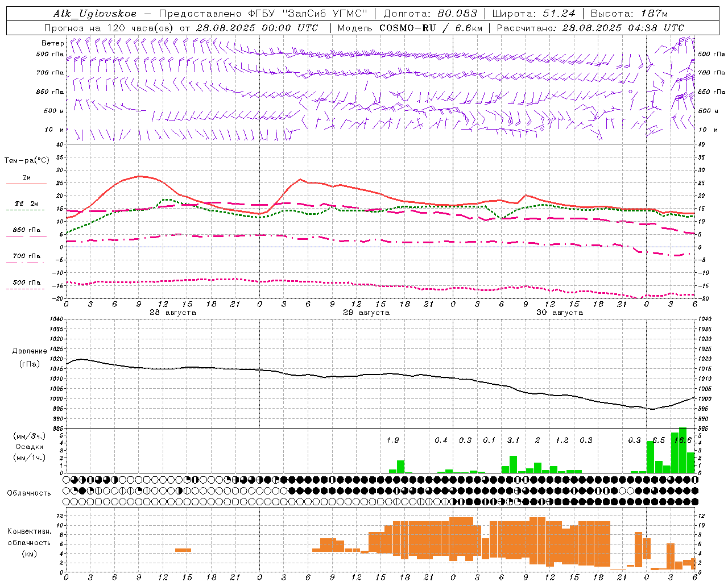Click the 'Высота: 187м' elevation field

tap(629, 14)
